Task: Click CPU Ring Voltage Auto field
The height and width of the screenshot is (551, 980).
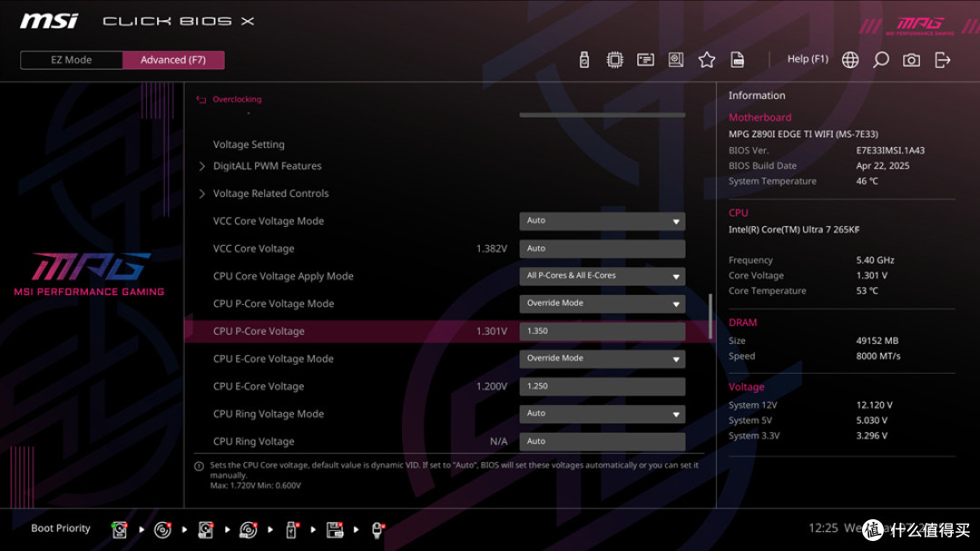Action: [602, 441]
